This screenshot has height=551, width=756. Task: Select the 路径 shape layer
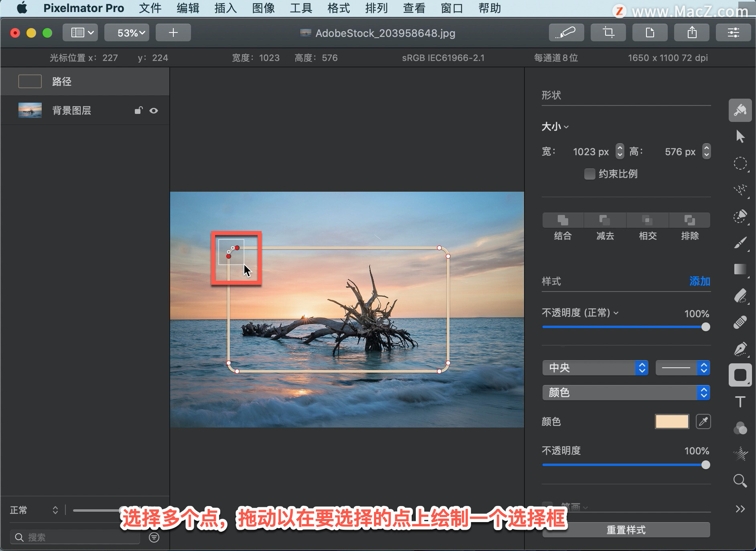click(x=85, y=81)
